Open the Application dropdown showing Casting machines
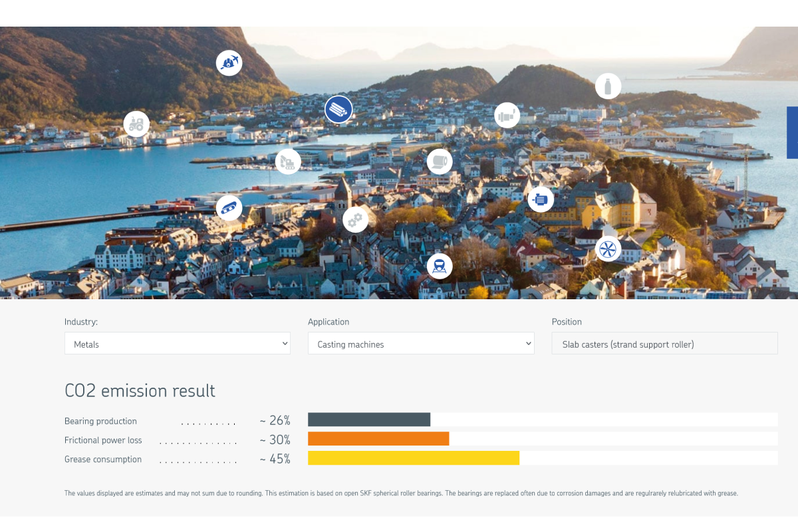 (x=421, y=344)
